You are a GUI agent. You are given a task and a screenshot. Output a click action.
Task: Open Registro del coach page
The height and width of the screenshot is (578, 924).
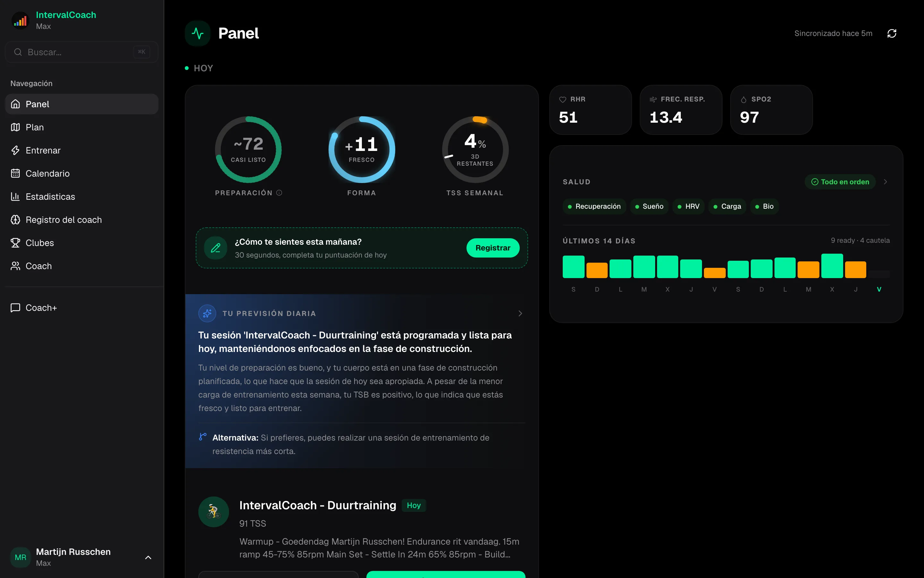click(82, 220)
